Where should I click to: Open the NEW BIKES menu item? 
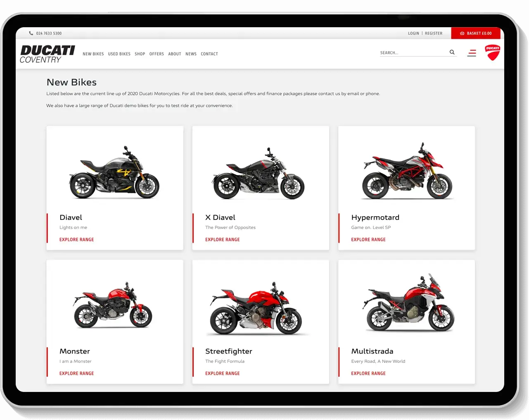coord(93,54)
